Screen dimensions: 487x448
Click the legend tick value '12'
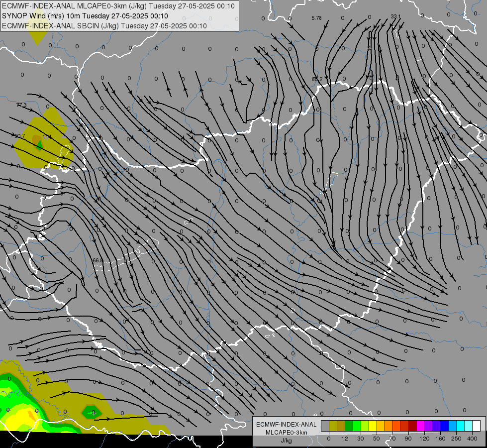click(344, 439)
